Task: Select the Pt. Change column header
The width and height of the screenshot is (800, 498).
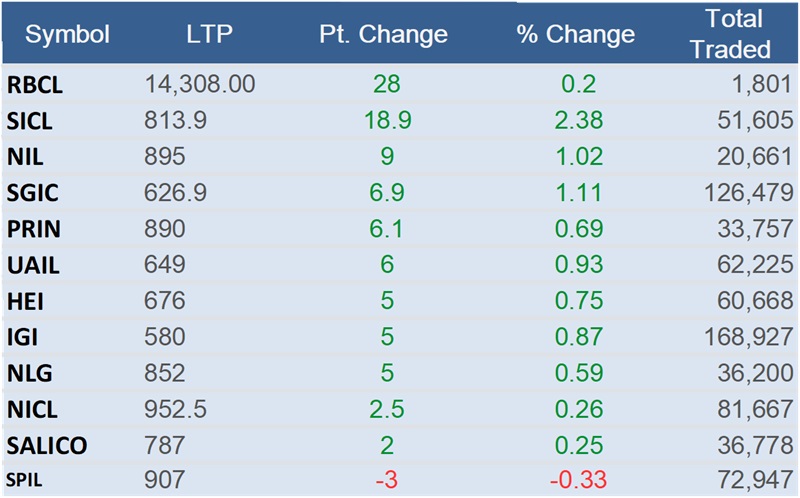Action: pyautogui.click(x=383, y=35)
